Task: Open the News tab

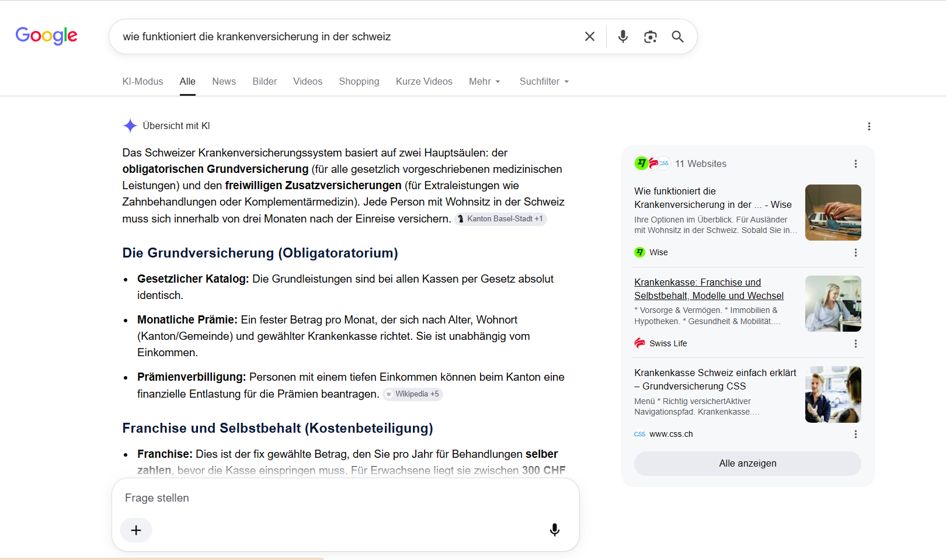Action: tap(224, 82)
